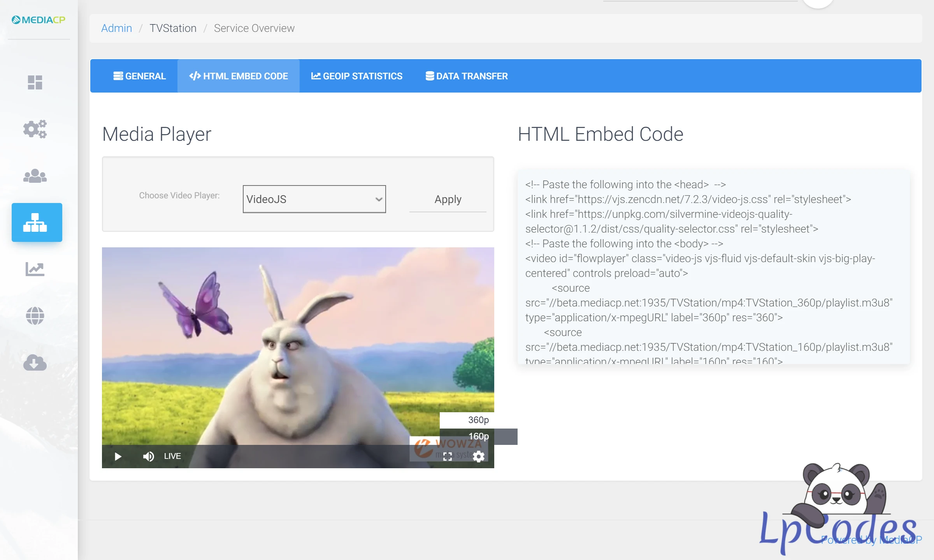Open the GeoIP Statistics tab
The height and width of the screenshot is (560, 934).
coord(356,76)
